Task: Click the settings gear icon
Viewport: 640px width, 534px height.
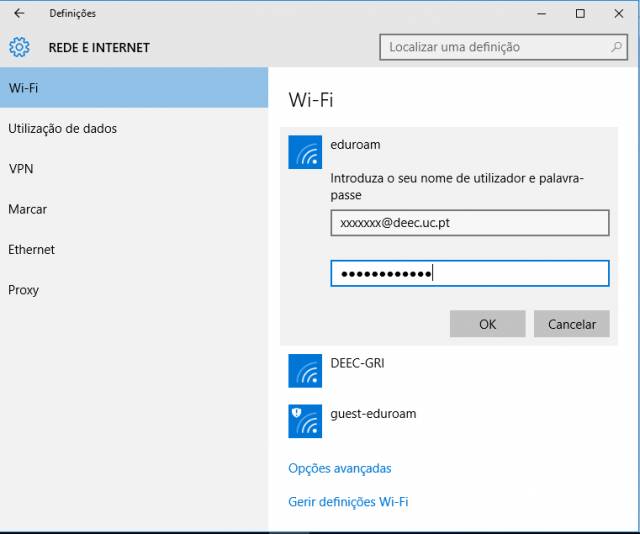Action: click(19, 47)
